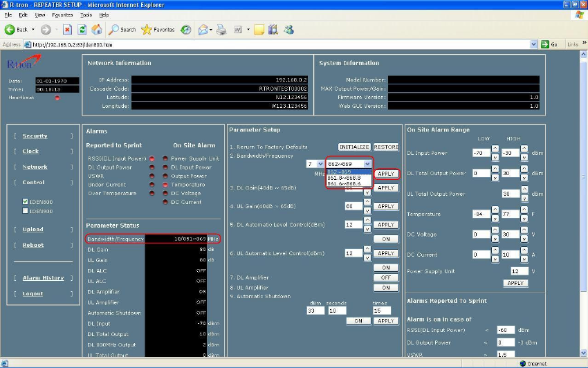Click the Print icon in toolbar
Viewport: 588px width, 368px height.
point(221,30)
